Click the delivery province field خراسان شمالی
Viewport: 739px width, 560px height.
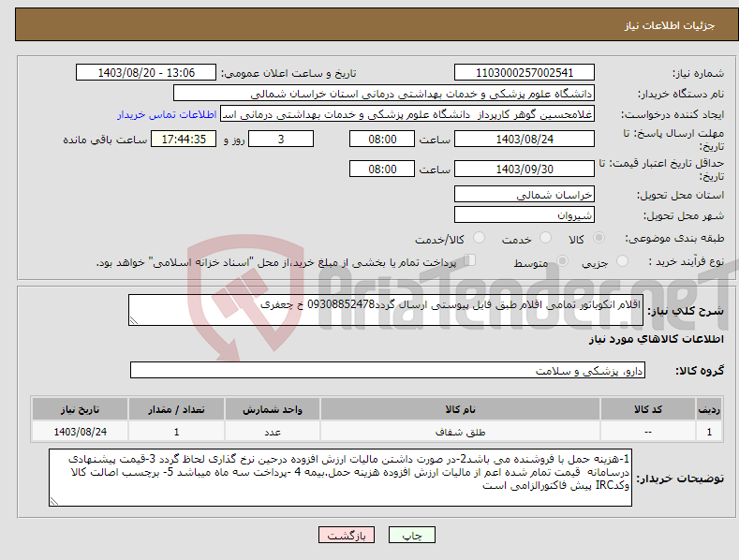point(525,194)
